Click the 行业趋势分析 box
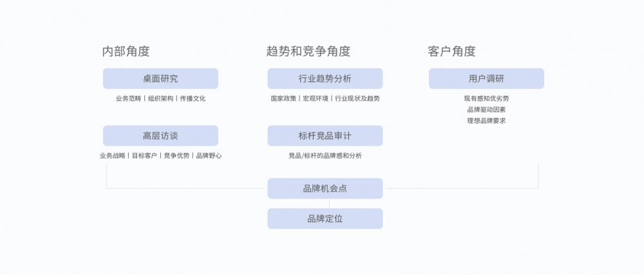 click(325, 79)
